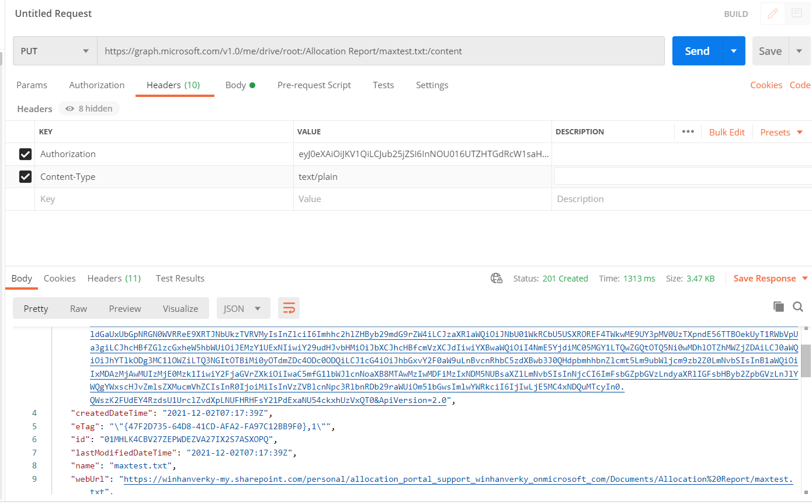
Task: Click the response vertical scrollbar
Action: 805,361
